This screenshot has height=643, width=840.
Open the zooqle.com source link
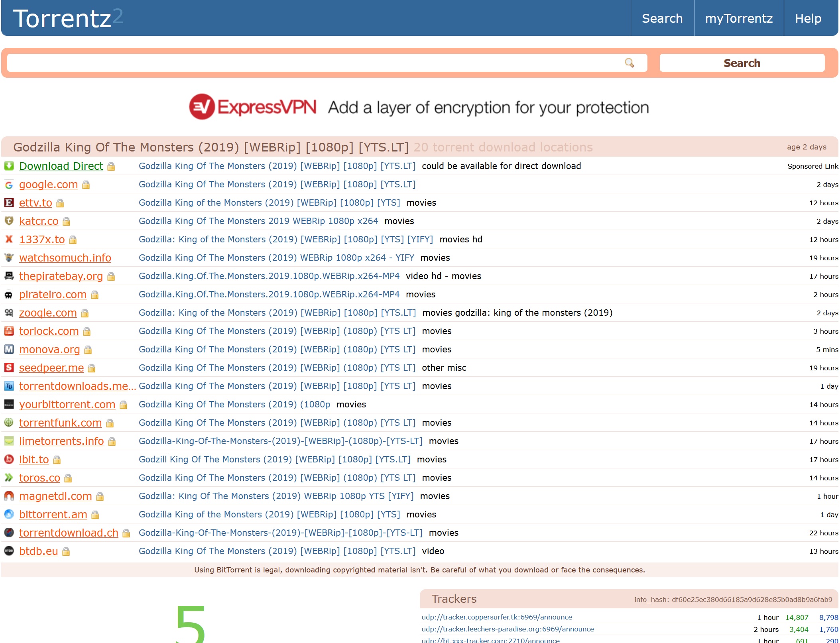click(x=48, y=313)
